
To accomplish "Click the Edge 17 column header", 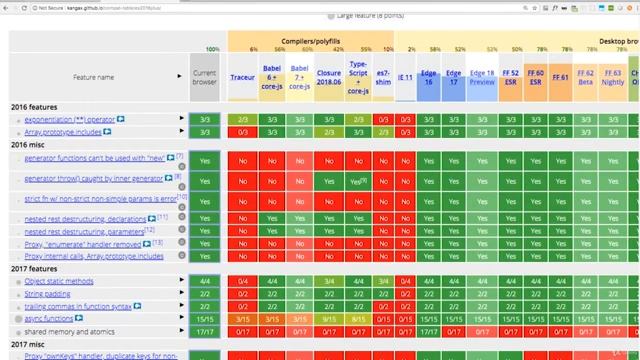I will [453, 77].
